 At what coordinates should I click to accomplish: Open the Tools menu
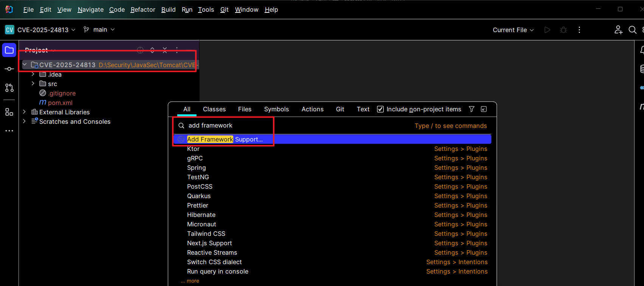click(206, 9)
